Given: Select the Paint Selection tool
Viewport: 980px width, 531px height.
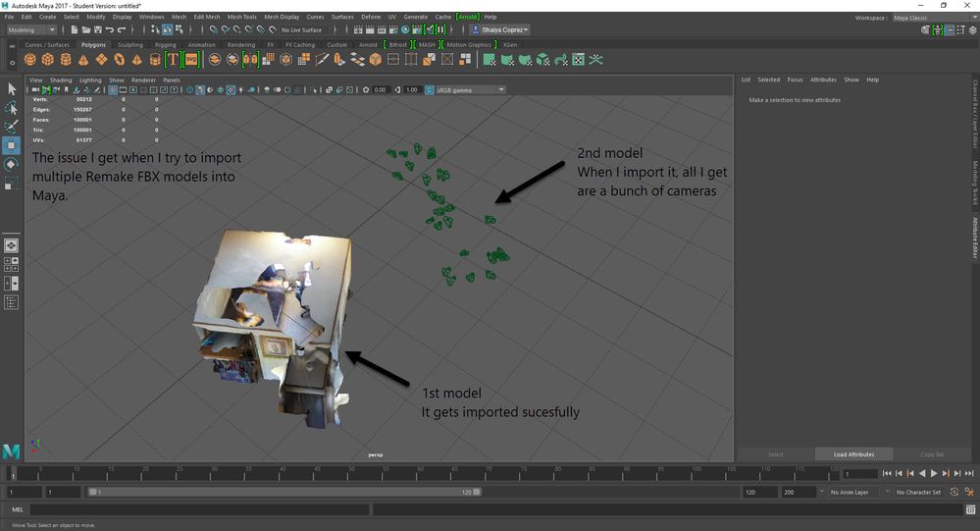Looking at the screenshot, I should click(11, 127).
